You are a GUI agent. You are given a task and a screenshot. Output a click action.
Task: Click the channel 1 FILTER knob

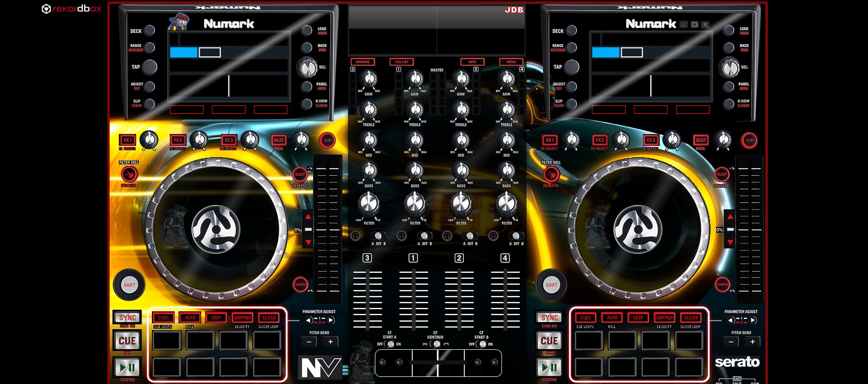[x=415, y=204]
